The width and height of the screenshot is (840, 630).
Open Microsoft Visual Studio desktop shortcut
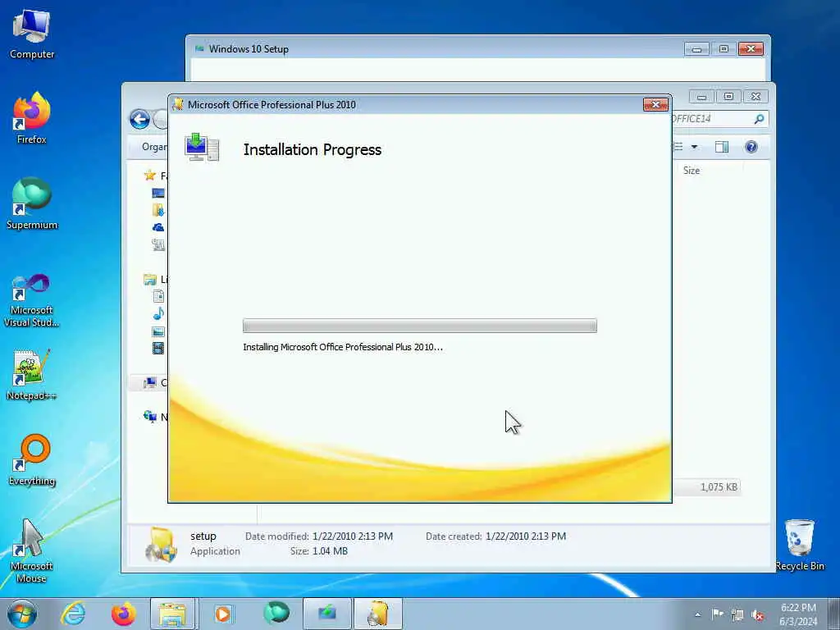coord(32,300)
